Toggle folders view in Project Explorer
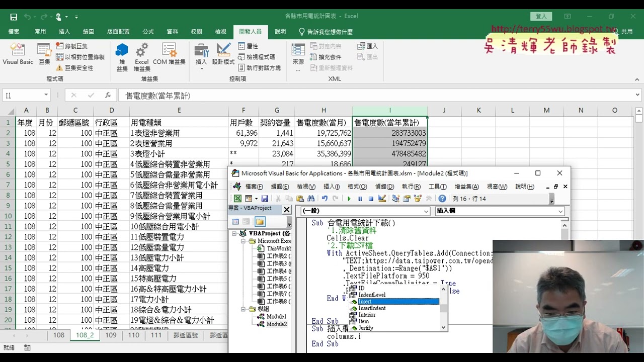Viewport: 644px width, 362px height. pos(260,222)
